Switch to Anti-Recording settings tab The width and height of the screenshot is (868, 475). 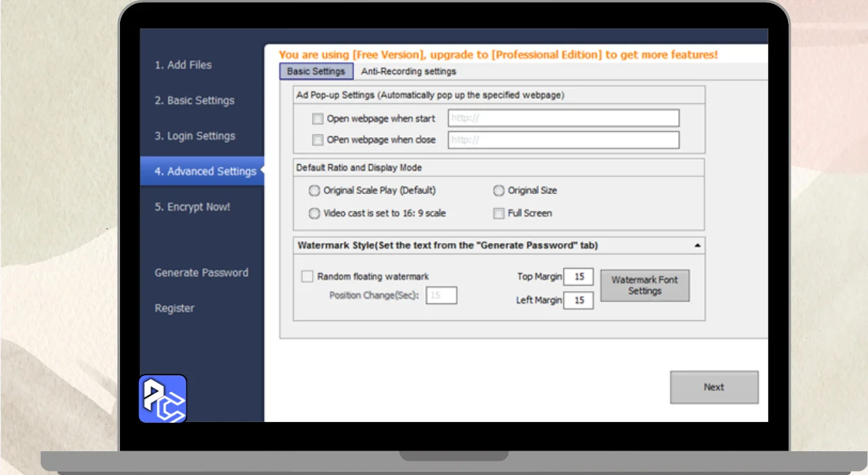tap(408, 71)
